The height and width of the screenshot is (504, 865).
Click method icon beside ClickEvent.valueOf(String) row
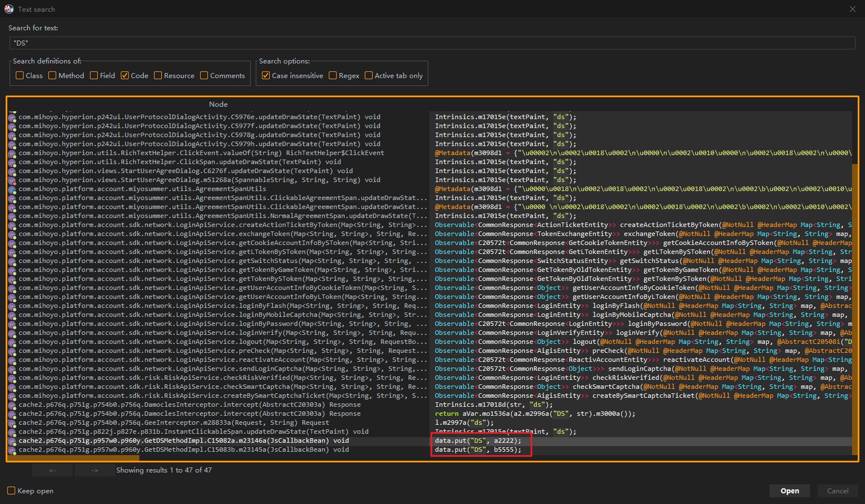coord(12,153)
